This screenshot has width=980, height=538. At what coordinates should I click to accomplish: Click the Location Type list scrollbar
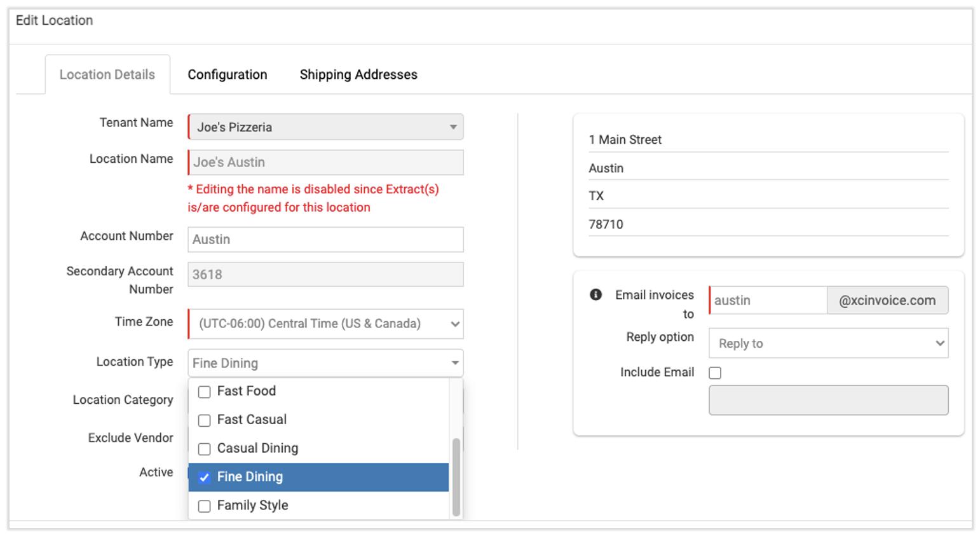coord(456,477)
